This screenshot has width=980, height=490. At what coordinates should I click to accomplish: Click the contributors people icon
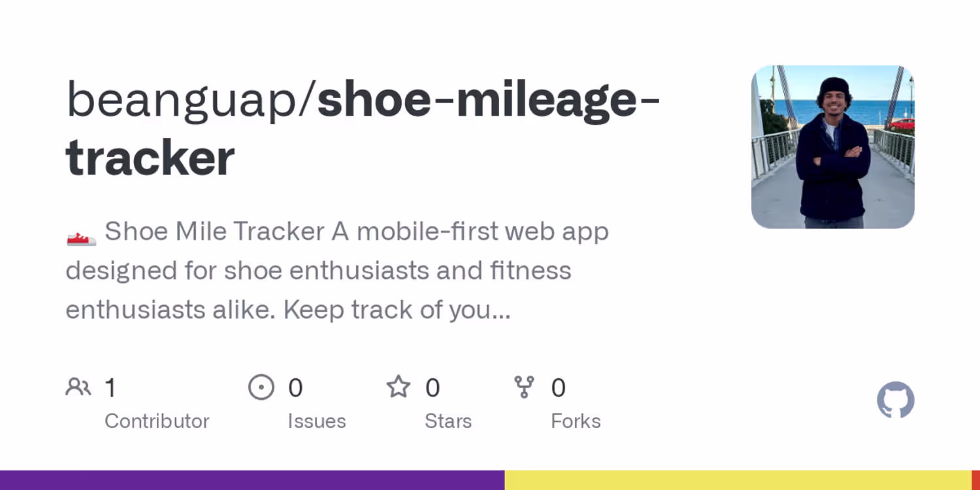78,387
